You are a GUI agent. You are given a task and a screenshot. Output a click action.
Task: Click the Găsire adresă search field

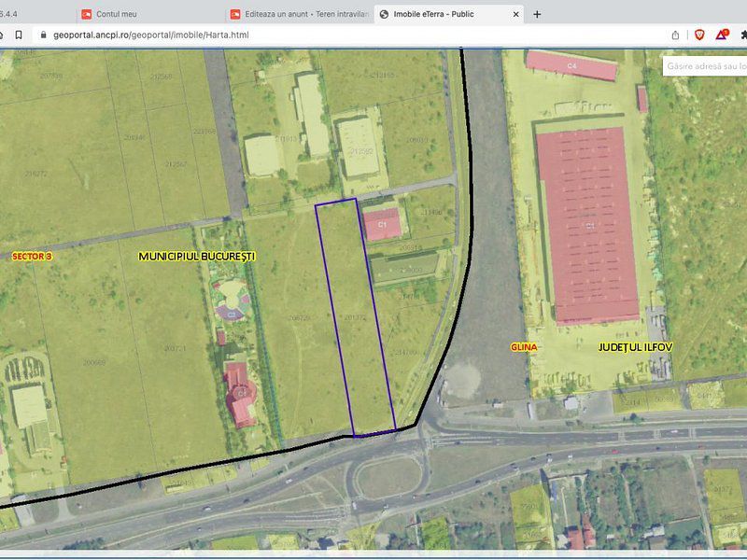pos(705,66)
